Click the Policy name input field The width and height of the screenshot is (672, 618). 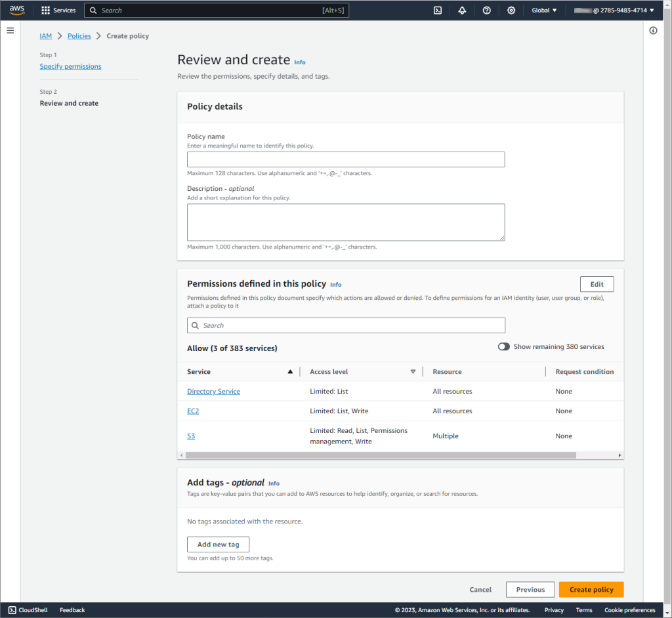coord(346,159)
